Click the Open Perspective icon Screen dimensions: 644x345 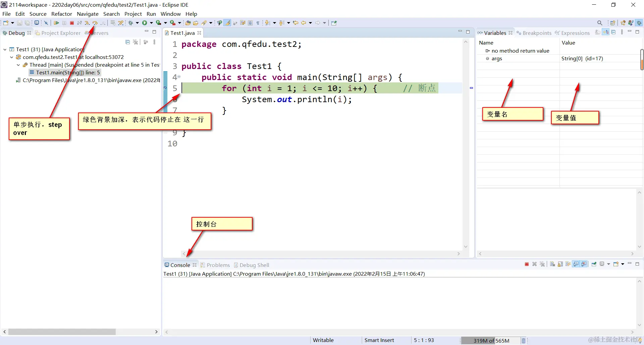tap(612, 23)
